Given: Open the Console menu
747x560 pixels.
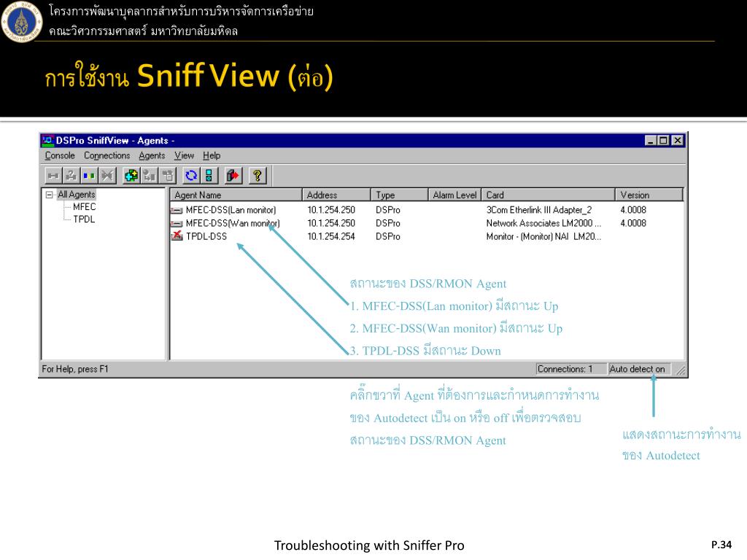Looking at the screenshot, I should tap(60, 156).
